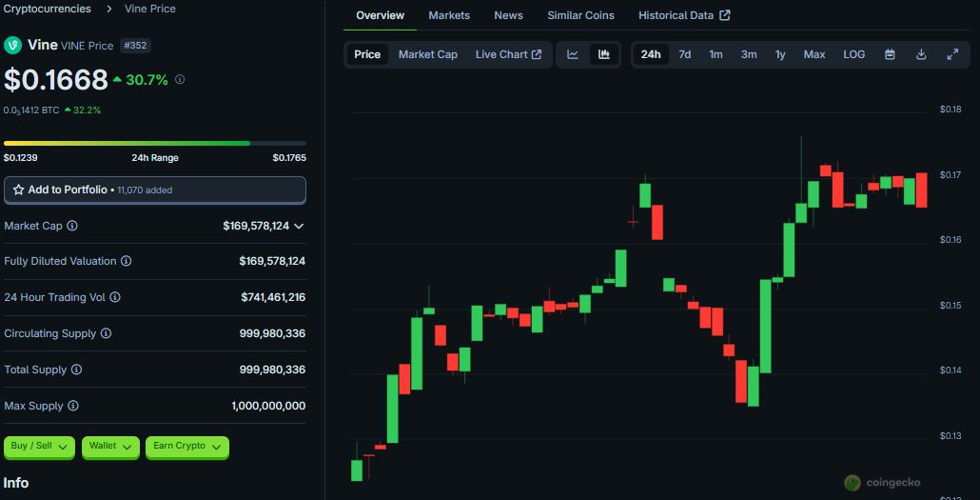This screenshot has width=980, height=500.
Task: Click the star icon in Add to Portfolio
Action: click(19, 190)
